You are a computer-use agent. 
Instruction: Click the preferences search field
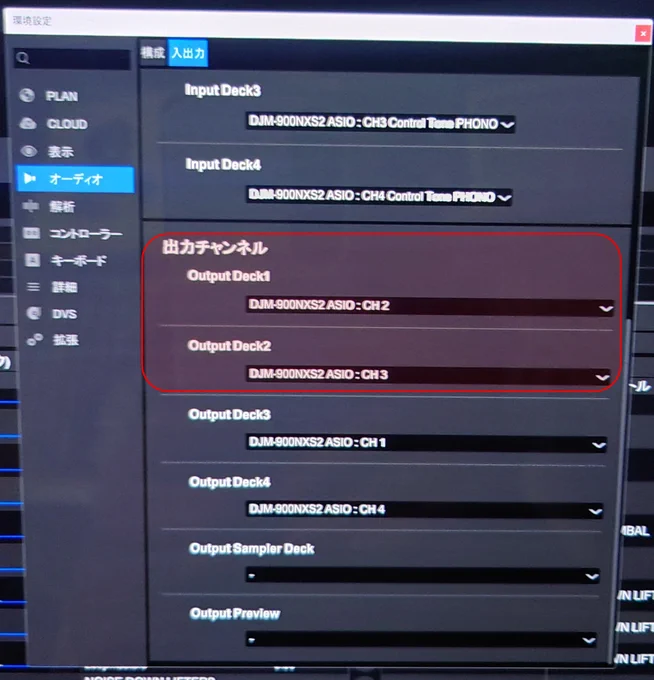click(72, 59)
